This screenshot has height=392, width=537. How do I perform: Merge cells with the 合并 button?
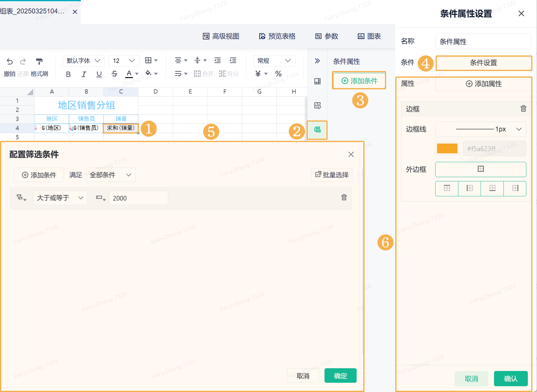204,74
